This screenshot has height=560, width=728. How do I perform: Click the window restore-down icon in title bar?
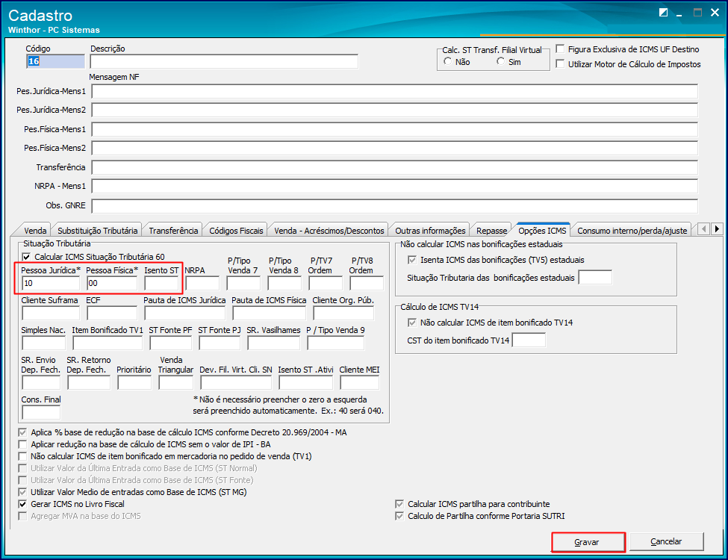(x=664, y=13)
